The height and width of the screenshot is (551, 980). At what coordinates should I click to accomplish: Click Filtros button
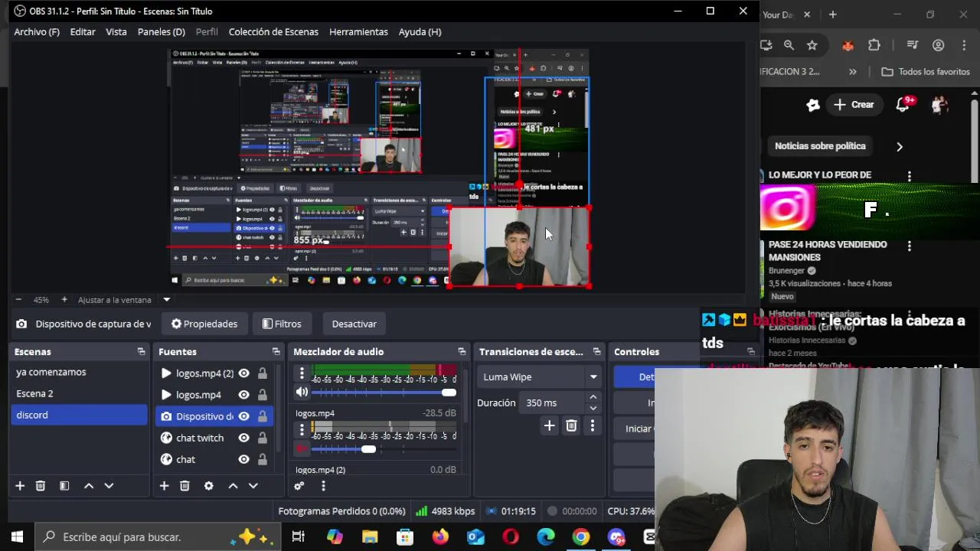click(x=282, y=324)
